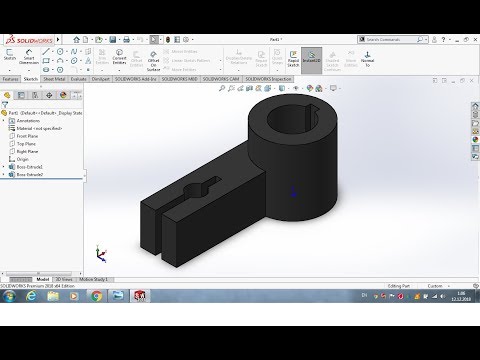Open the DisplayManager tab
The image size is (480, 360).
(63, 95)
